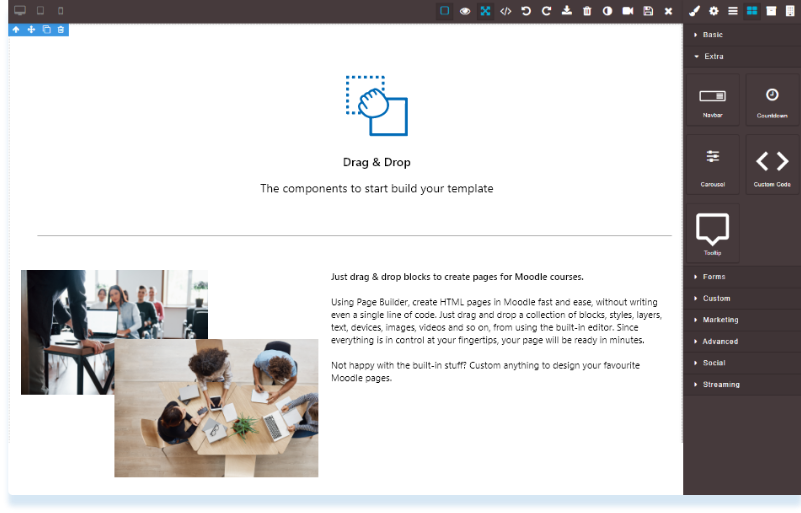Click the archive box panel icon

tap(771, 11)
